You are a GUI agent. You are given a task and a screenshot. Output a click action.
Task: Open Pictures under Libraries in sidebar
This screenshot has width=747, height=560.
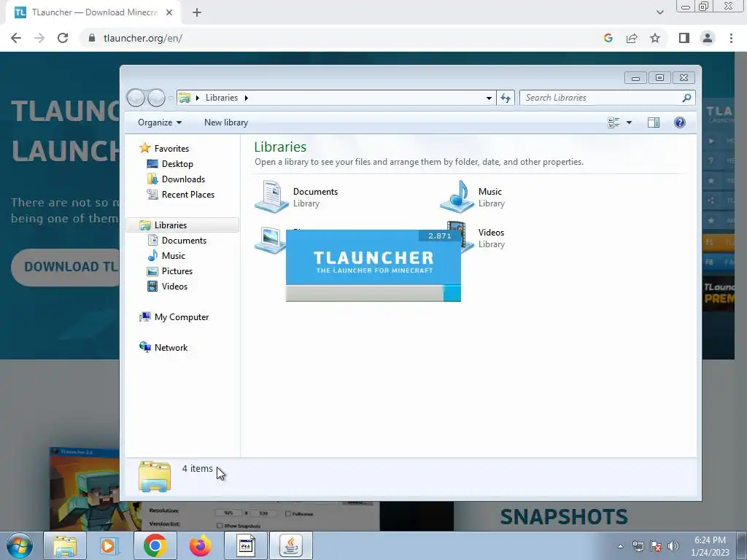[x=170, y=271]
